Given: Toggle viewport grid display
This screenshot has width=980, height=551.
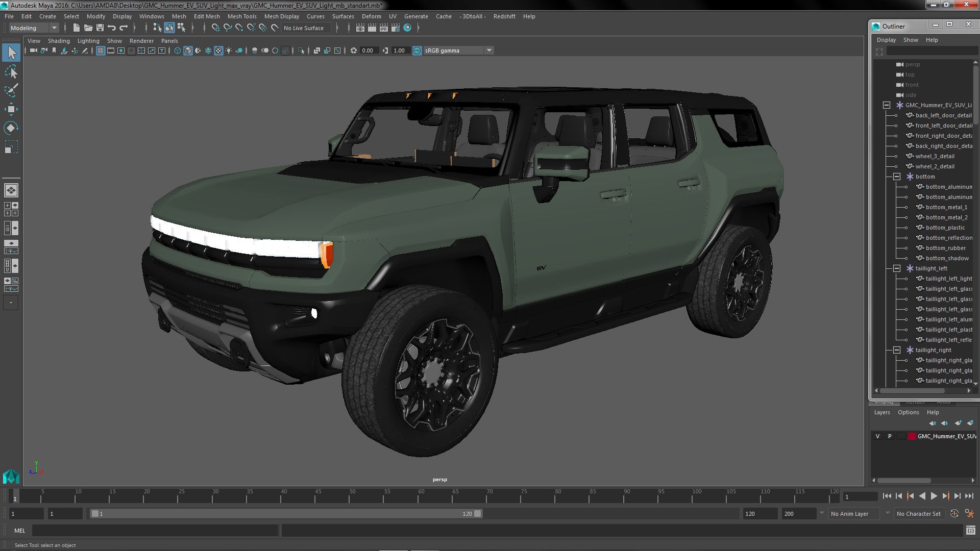Looking at the screenshot, I should [101, 51].
